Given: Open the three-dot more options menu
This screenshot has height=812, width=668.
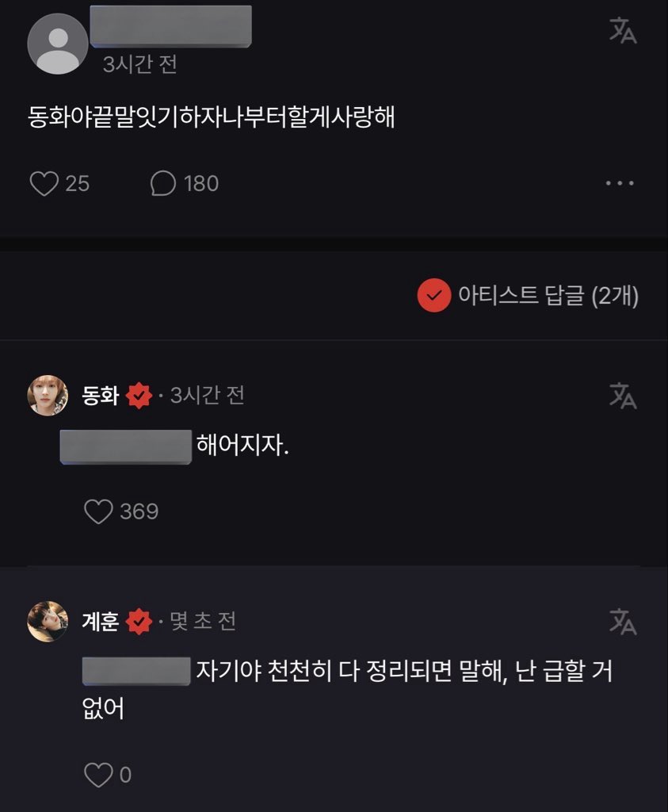Looking at the screenshot, I should [619, 184].
